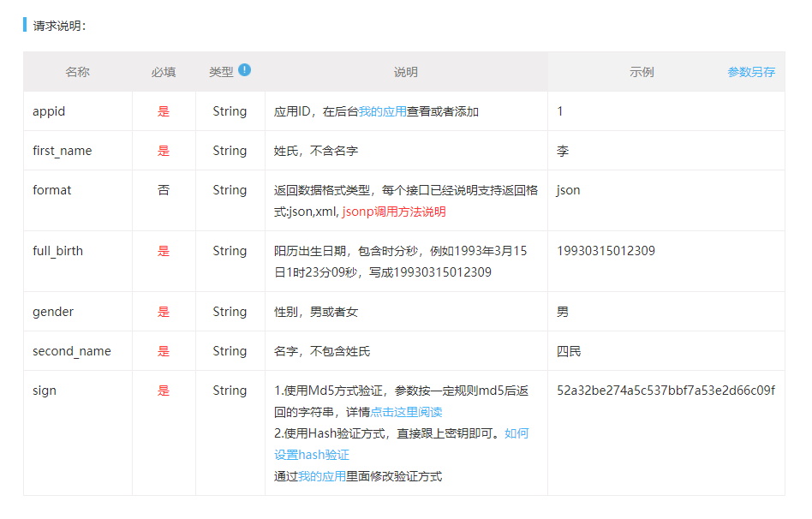Click the 必填 column header
The width and height of the screenshot is (812, 519).
pyautogui.click(x=164, y=72)
